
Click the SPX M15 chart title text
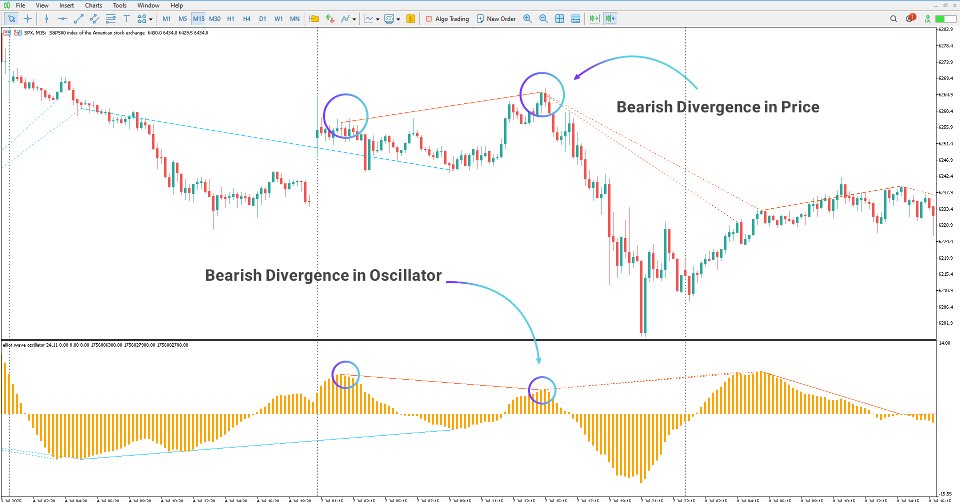[x=116, y=32]
